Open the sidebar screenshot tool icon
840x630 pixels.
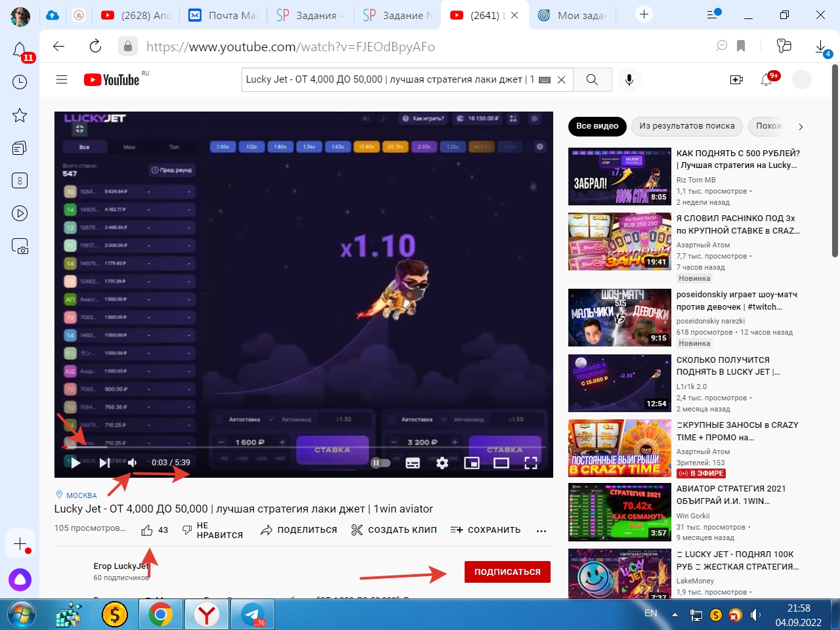pos(20,246)
